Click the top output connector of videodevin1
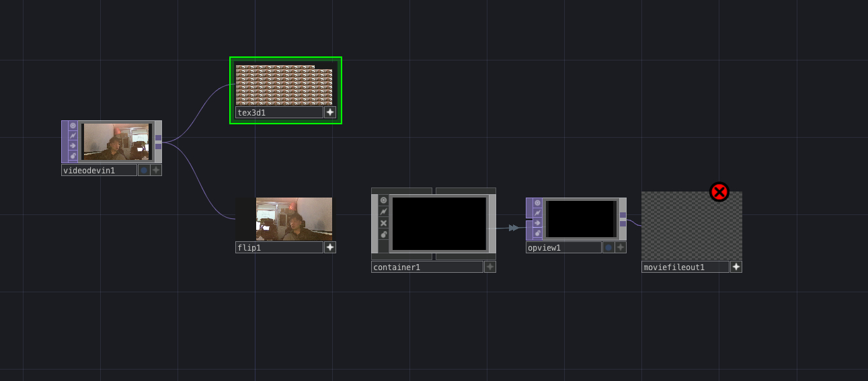The height and width of the screenshot is (381, 868). pos(158,138)
